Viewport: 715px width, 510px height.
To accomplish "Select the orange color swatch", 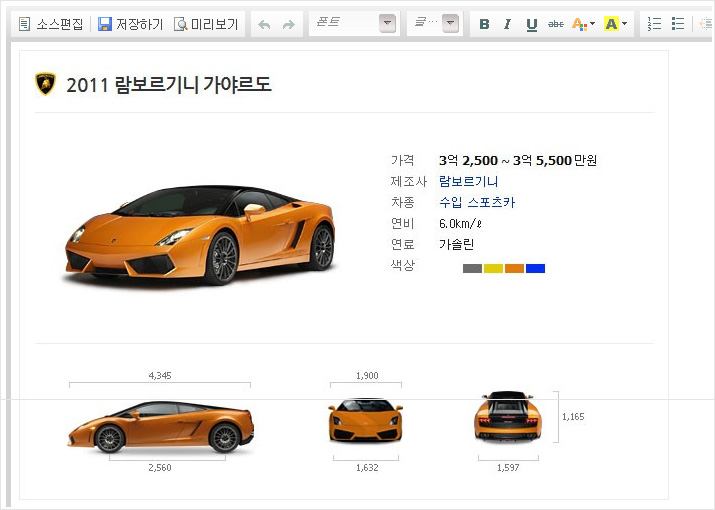I will (x=514, y=268).
